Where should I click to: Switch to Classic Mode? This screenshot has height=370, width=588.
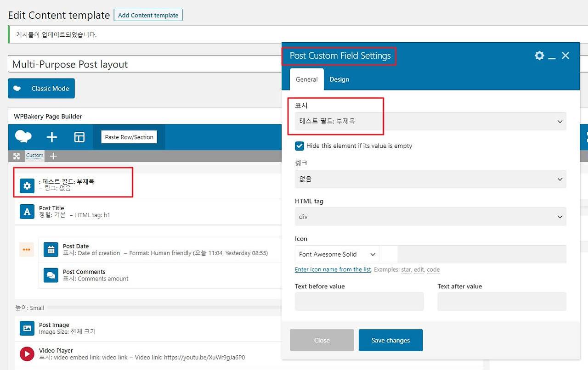point(41,89)
